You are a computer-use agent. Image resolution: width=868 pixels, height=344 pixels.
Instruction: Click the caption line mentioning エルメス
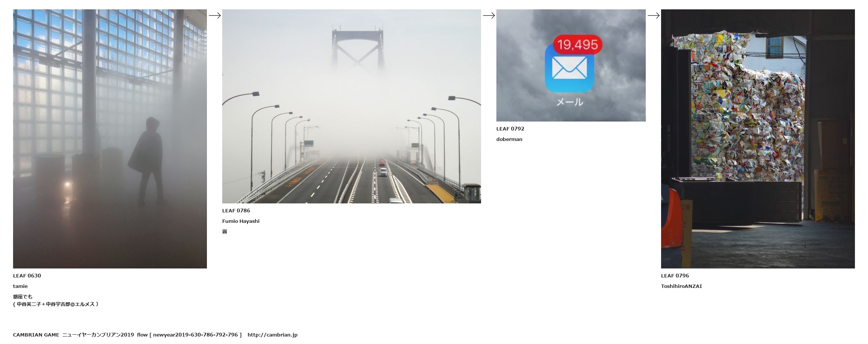(x=56, y=304)
